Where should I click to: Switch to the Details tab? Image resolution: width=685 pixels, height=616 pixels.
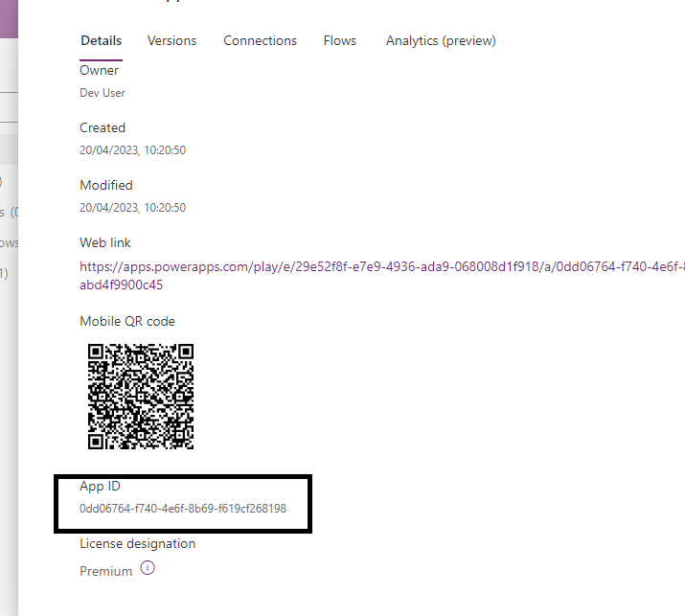tap(101, 40)
